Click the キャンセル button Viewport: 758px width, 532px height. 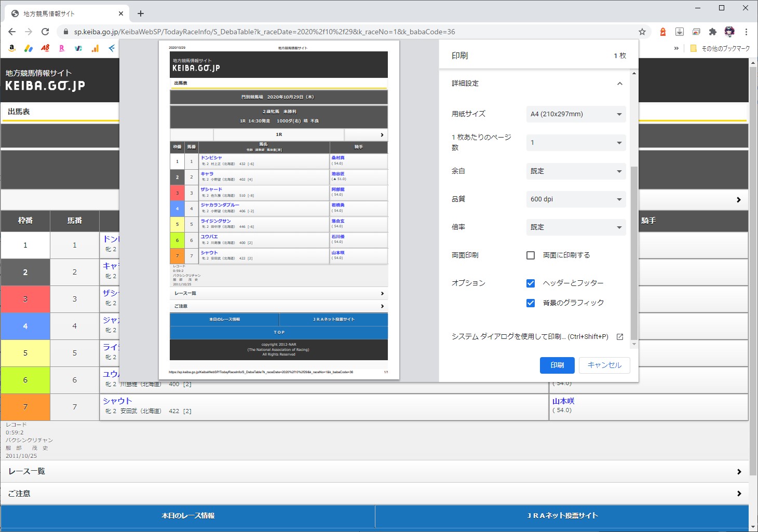(604, 365)
